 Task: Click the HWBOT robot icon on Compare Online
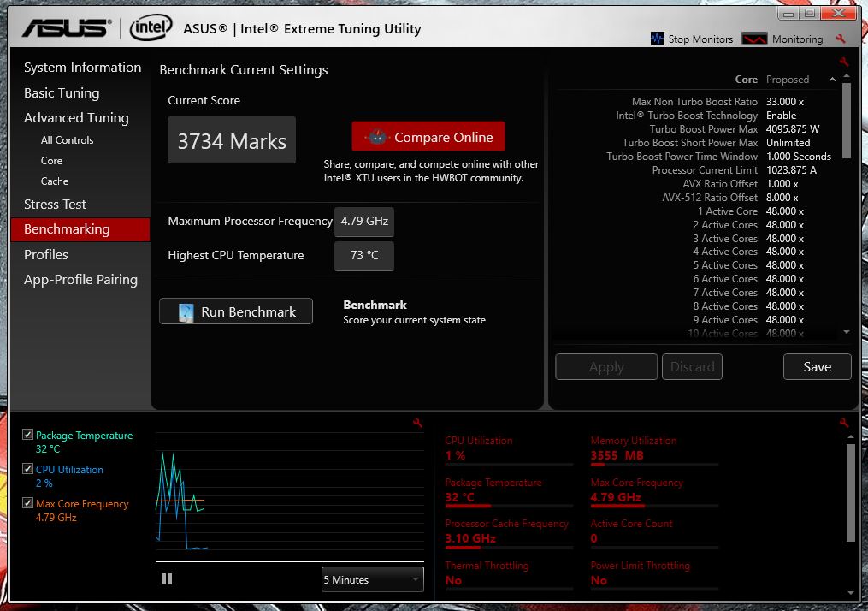point(377,137)
